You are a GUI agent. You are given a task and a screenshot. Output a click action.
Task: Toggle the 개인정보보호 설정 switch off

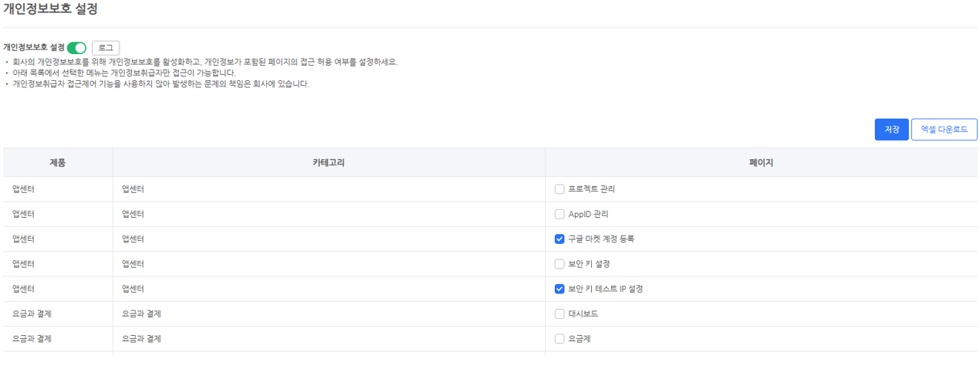[x=76, y=48]
